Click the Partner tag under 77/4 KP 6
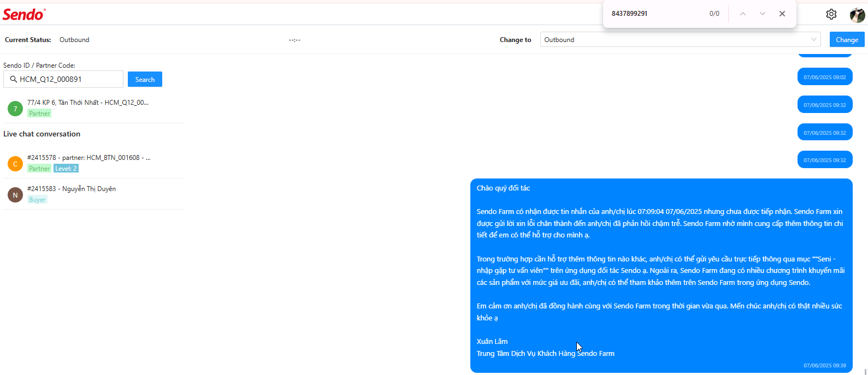 click(39, 114)
